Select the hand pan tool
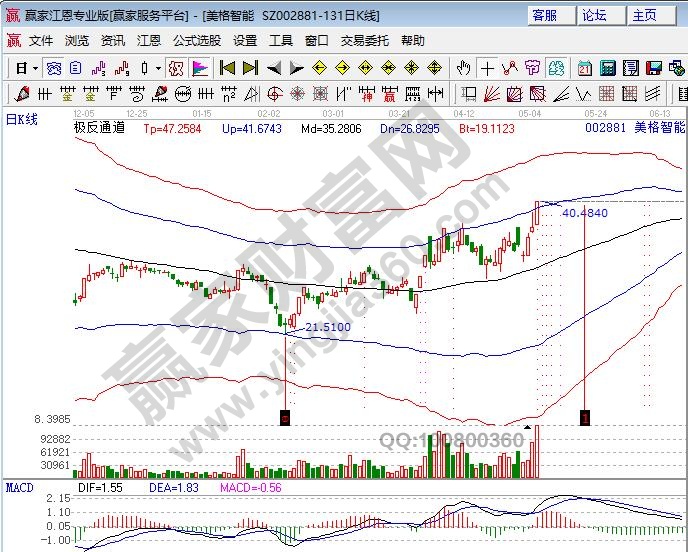 pos(463,68)
